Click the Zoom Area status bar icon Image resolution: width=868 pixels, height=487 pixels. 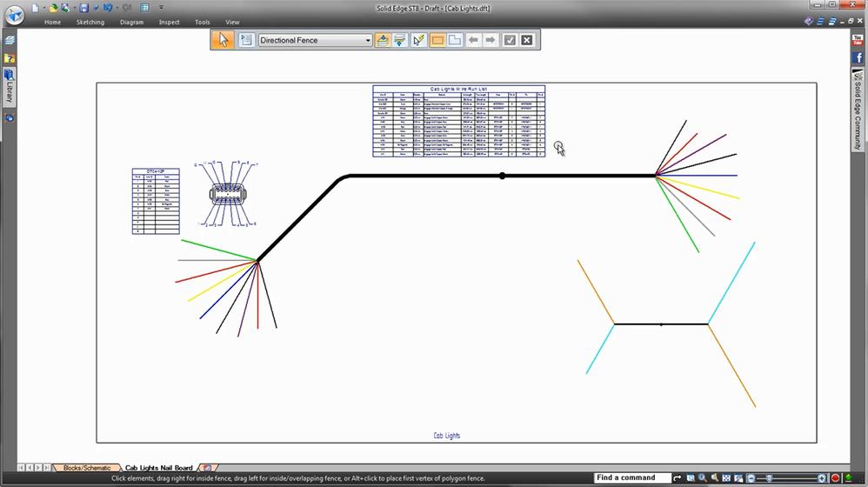tap(691, 477)
